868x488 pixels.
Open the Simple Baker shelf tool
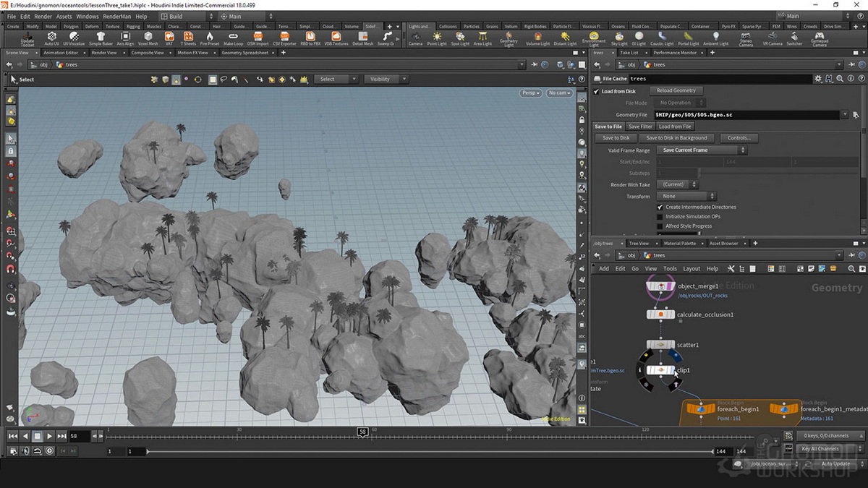[x=101, y=38]
